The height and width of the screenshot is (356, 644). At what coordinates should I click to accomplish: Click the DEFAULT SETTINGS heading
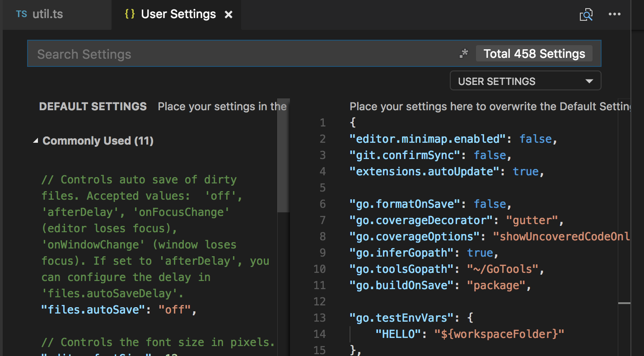pos(93,107)
